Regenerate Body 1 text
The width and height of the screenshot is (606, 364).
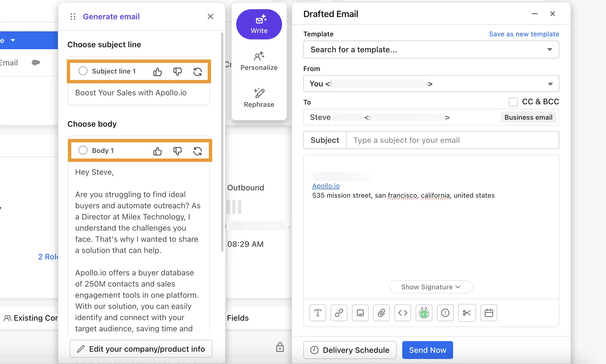[x=198, y=151]
